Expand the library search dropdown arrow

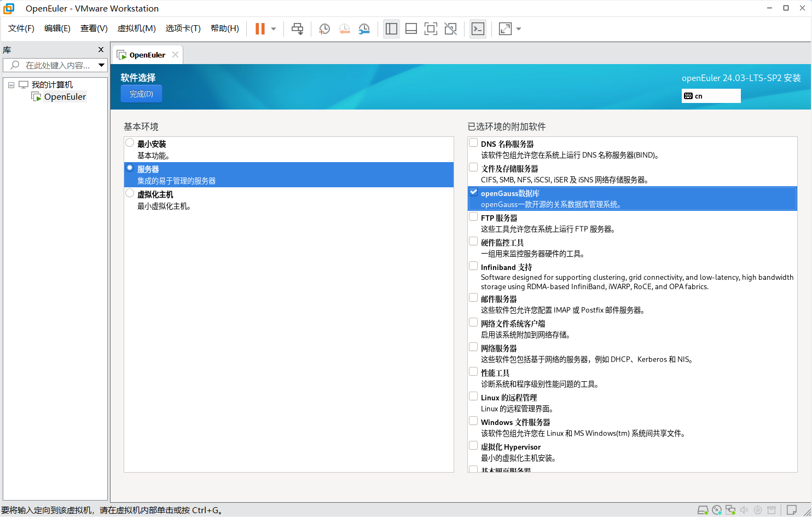click(x=101, y=65)
